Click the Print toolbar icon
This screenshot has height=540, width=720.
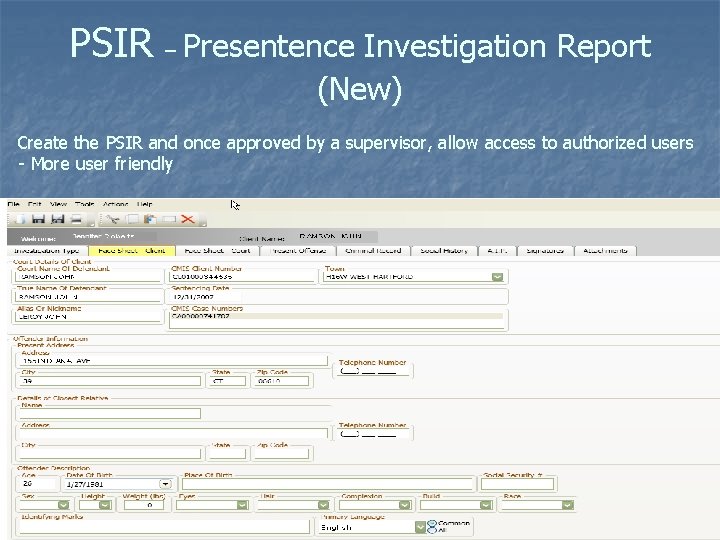tap(76, 219)
